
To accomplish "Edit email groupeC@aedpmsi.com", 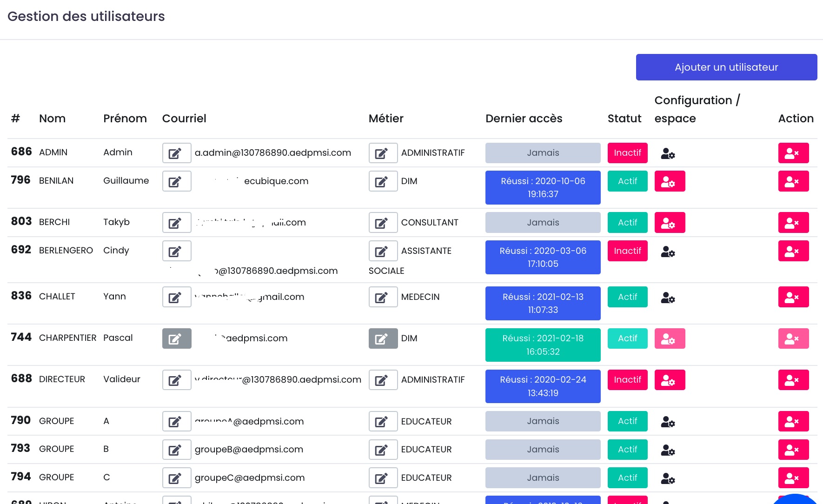I will [177, 478].
